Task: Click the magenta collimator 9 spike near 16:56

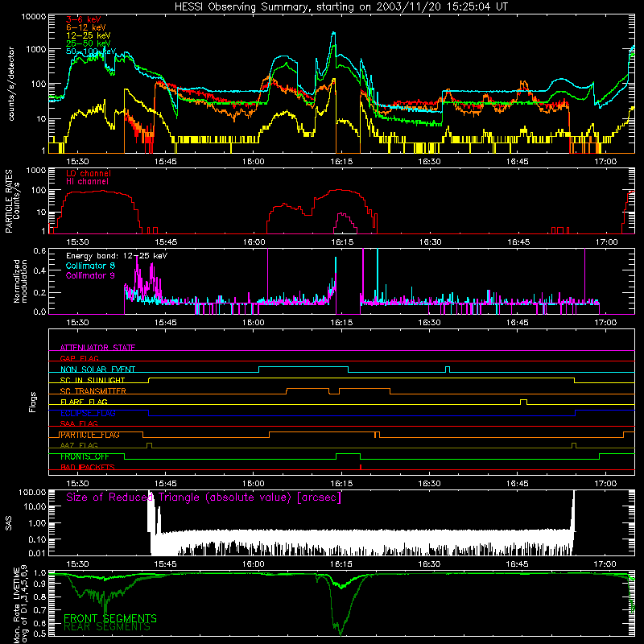Action: coord(585,275)
